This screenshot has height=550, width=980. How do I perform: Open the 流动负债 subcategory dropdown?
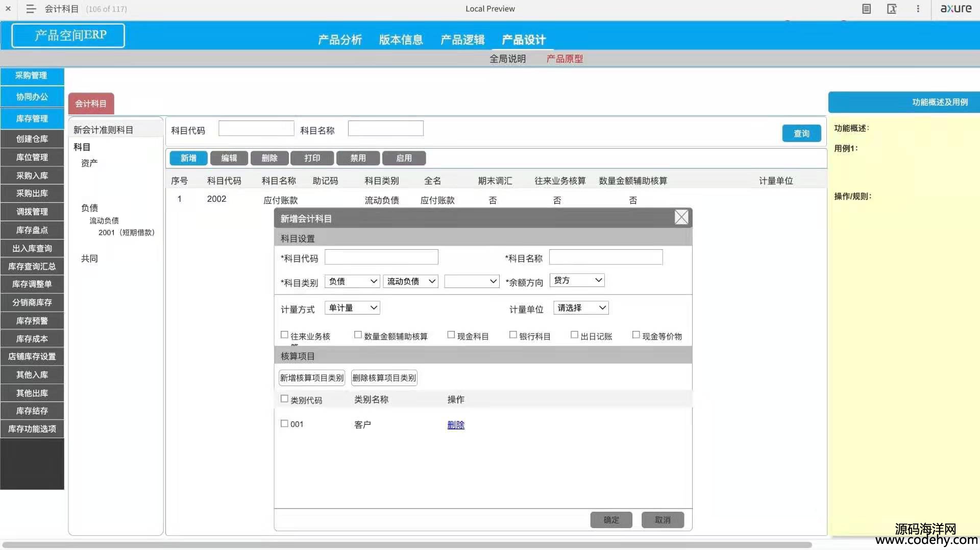click(x=410, y=281)
